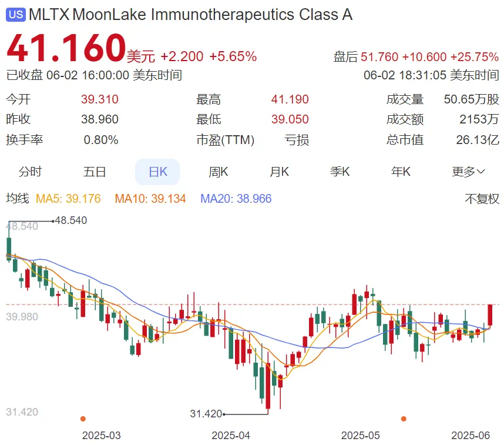Expand the 更多 dropdown
The width and height of the screenshot is (504, 445).
pos(468,172)
